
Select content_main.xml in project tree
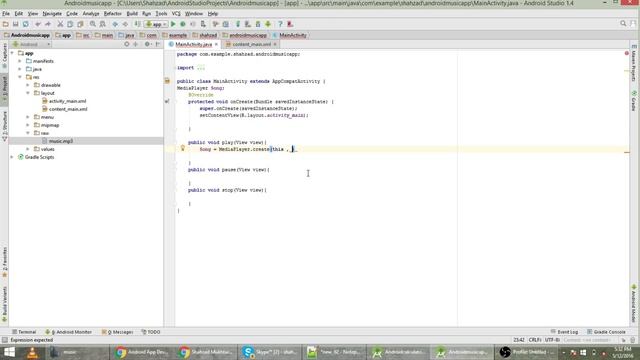pos(64,109)
